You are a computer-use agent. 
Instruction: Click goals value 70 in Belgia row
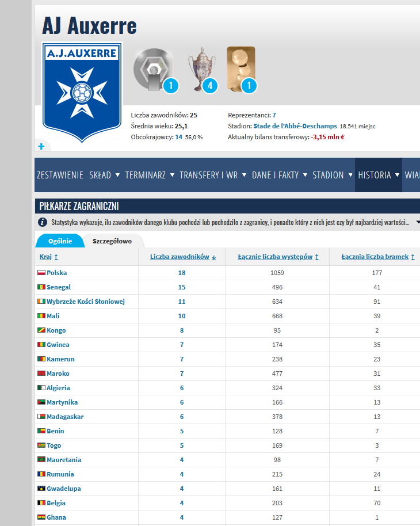pyautogui.click(x=377, y=503)
